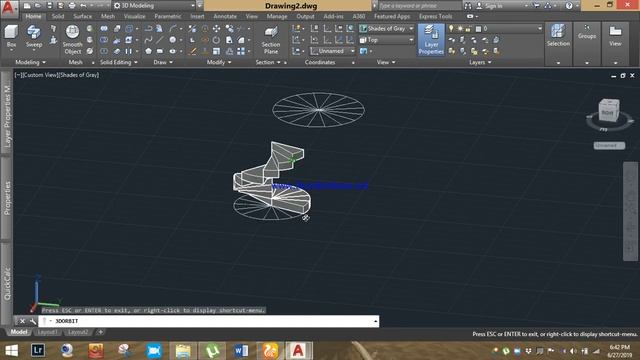Switch to the Layout1 tab
The image size is (640, 360).
pos(48,332)
